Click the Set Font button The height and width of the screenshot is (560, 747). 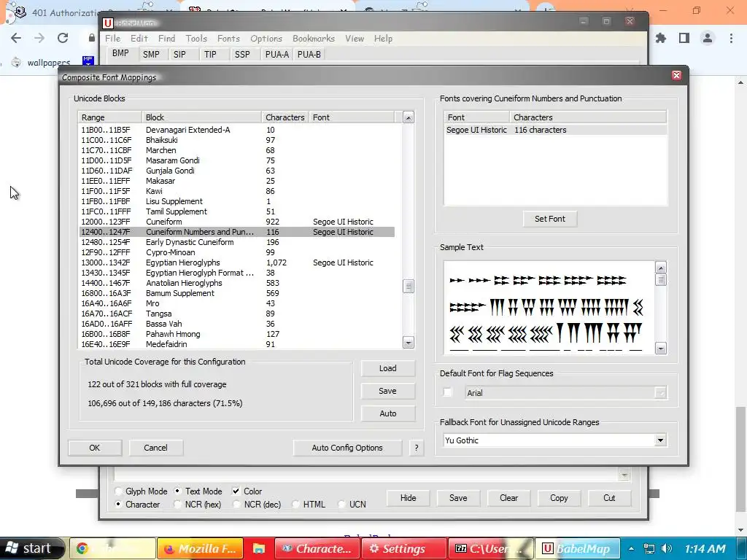tap(550, 219)
